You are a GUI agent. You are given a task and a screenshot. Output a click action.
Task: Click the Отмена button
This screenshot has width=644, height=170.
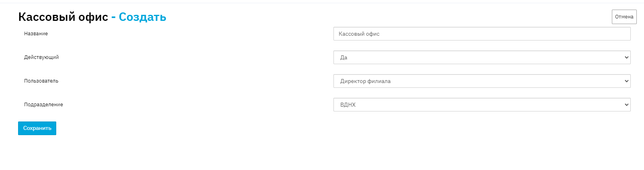point(624,17)
